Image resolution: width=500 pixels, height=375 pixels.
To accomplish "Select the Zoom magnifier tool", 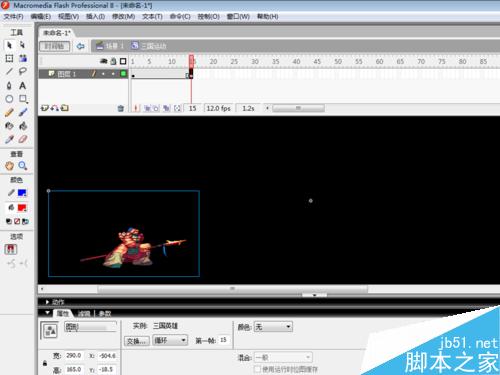I will [x=23, y=166].
